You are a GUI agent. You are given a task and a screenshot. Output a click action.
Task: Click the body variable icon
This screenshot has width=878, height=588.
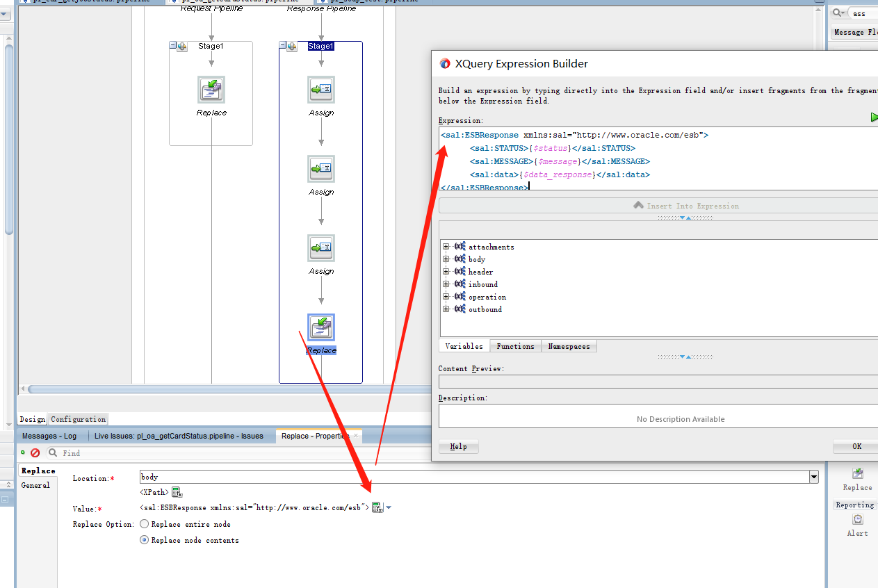click(460, 259)
